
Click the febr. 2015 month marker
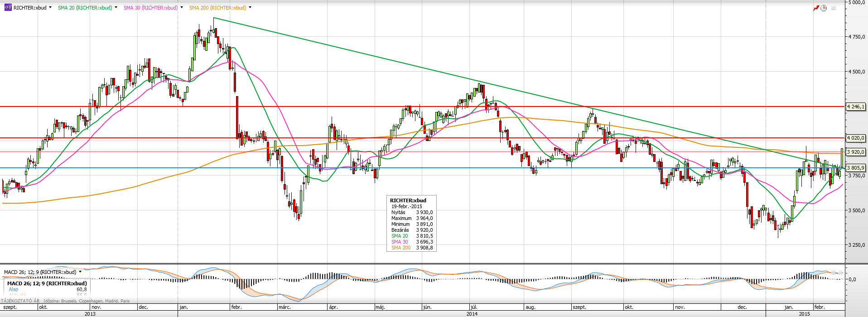(820, 307)
